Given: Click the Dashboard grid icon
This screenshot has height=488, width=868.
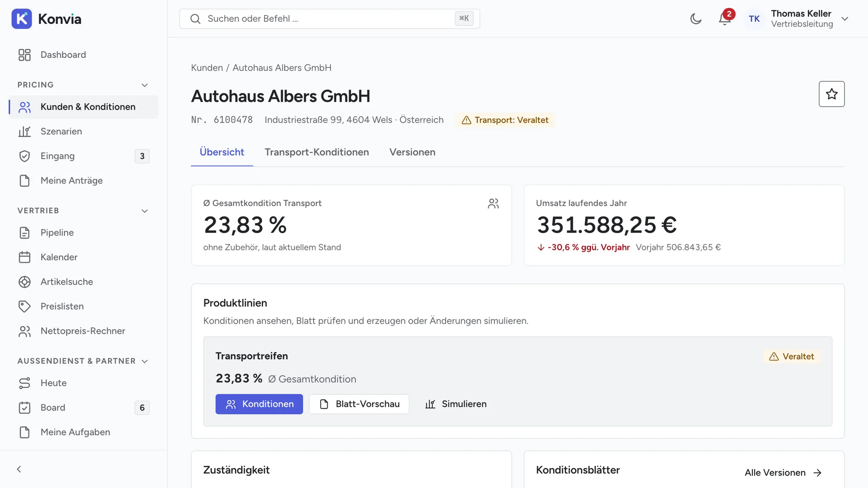Looking at the screenshot, I should pyautogui.click(x=24, y=55).
